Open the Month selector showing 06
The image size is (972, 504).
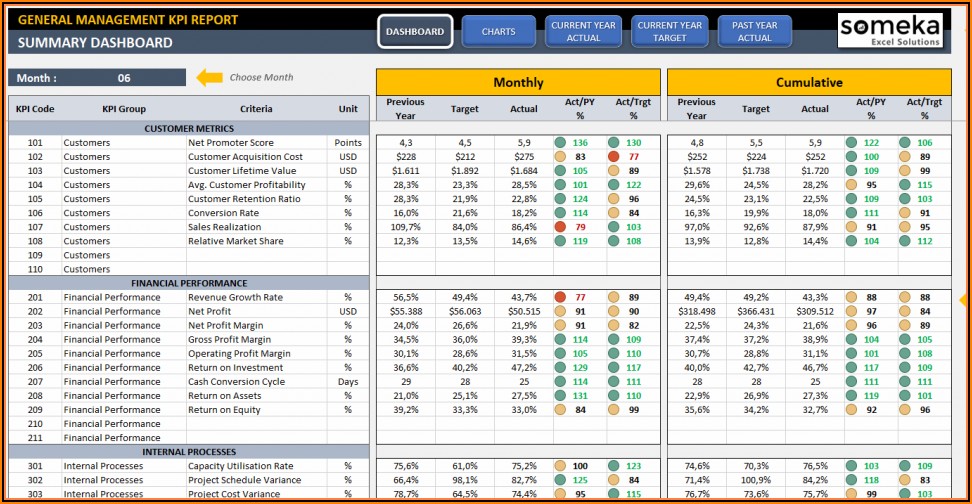(124, 78)
